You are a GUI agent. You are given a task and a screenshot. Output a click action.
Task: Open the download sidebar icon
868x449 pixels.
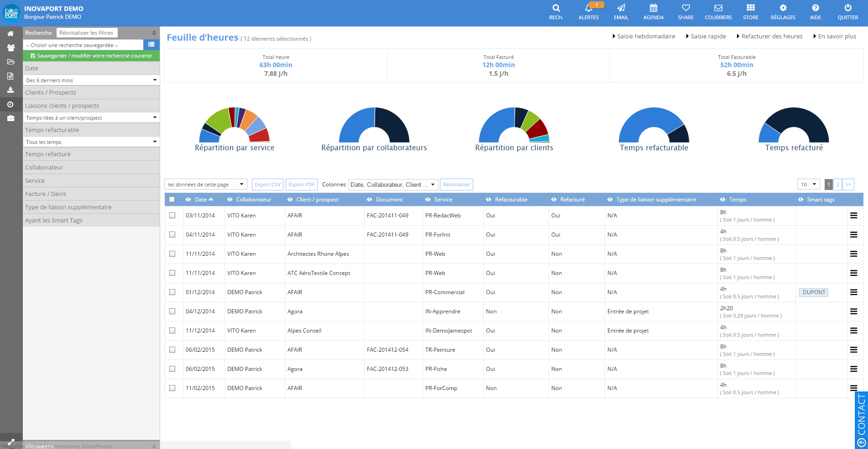pyautogui.click(x=10, y=90)
